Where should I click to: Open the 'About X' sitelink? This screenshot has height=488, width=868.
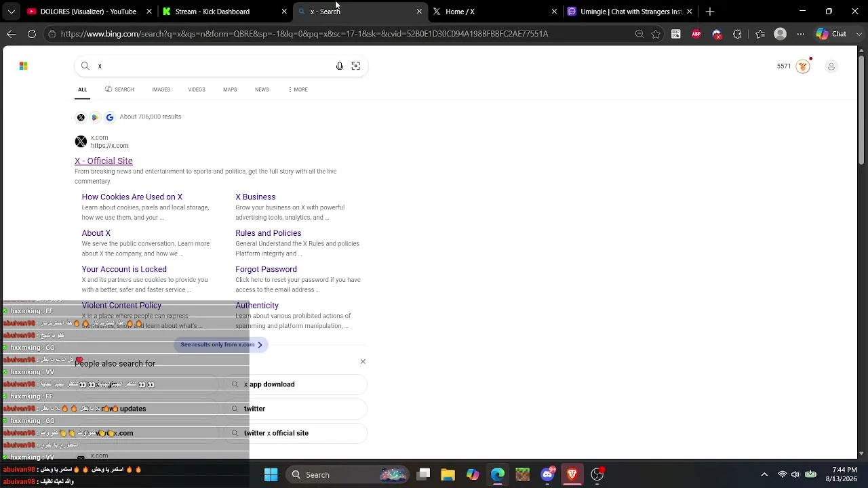coord(96,232)
